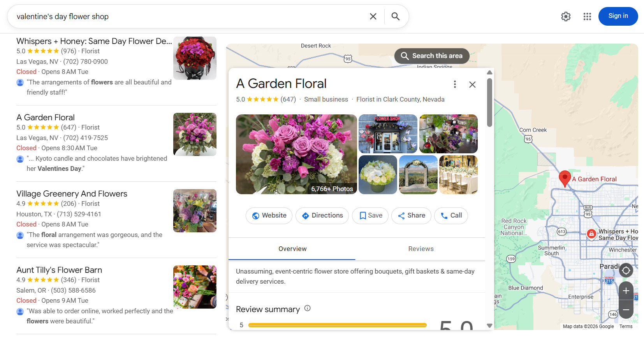The height and width of the screenshot is (337, 644).
Task: Switch to the Reviews tab
Action: [421, 249]
